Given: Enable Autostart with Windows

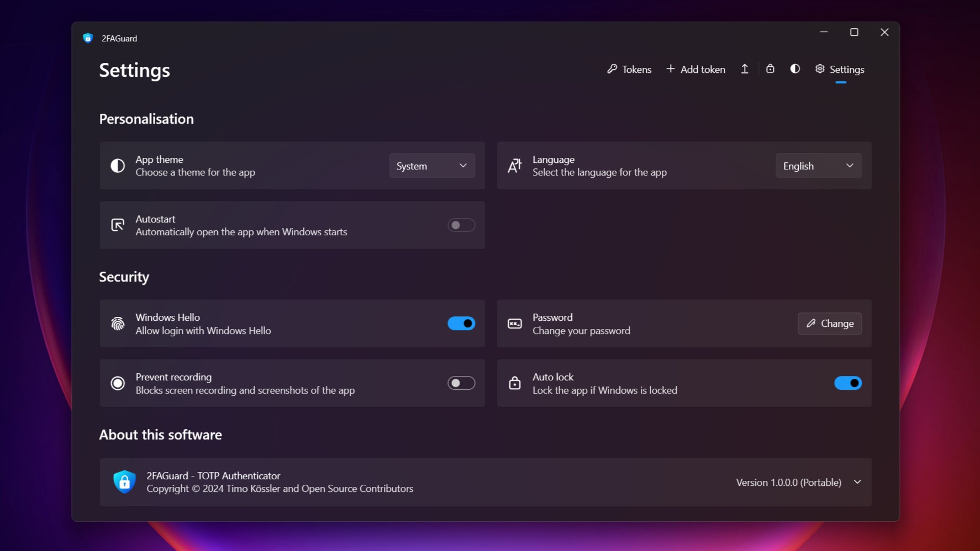Looking at the screenshot, I should coord(461,225).
